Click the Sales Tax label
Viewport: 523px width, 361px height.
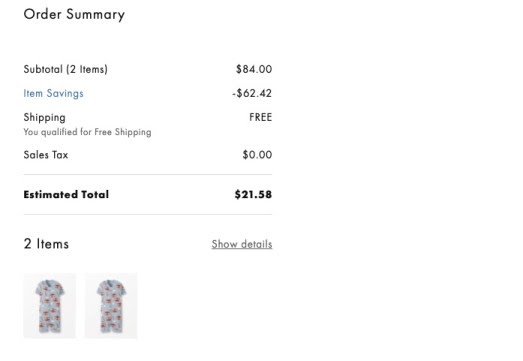46,155
